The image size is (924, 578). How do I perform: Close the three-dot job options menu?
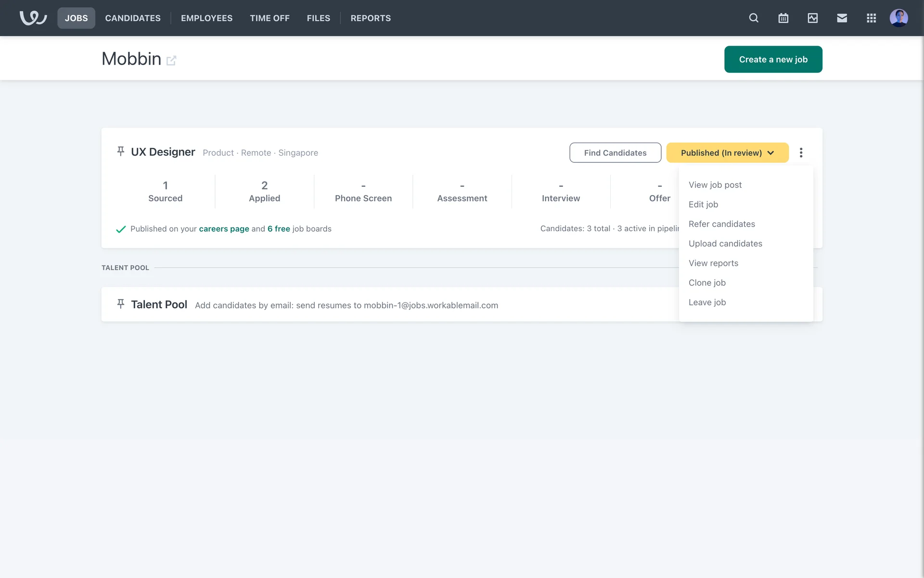[801, 153]
